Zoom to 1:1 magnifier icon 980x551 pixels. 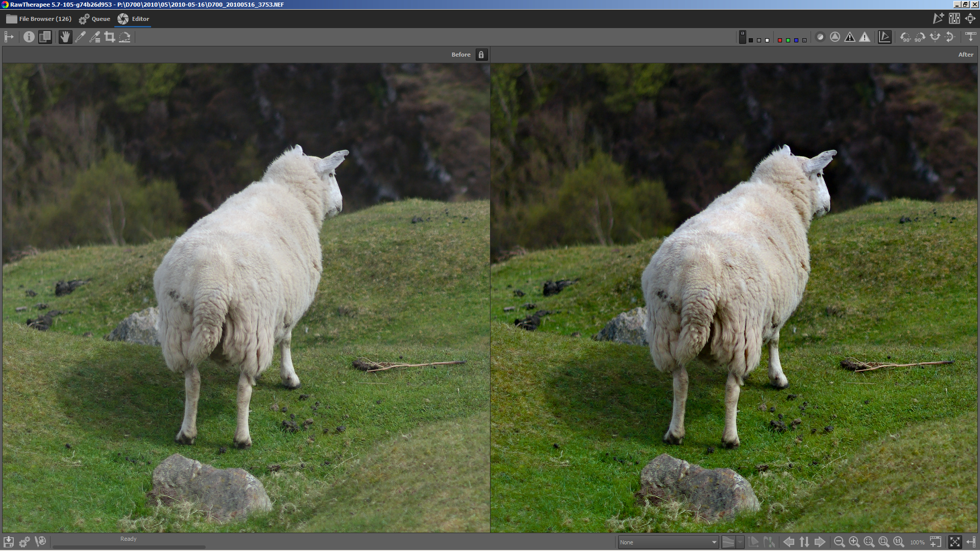tap(899, 542)
